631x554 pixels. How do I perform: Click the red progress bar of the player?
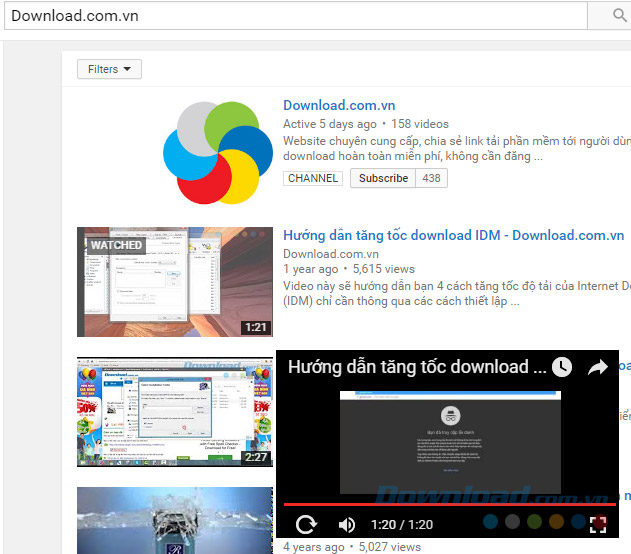coord(450,504)
